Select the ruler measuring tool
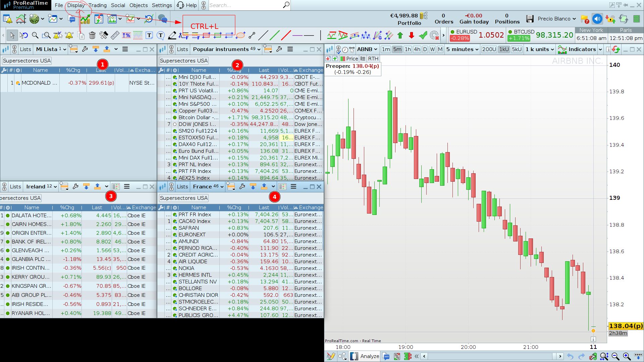The image size is (644, 362). coord(115,35)
